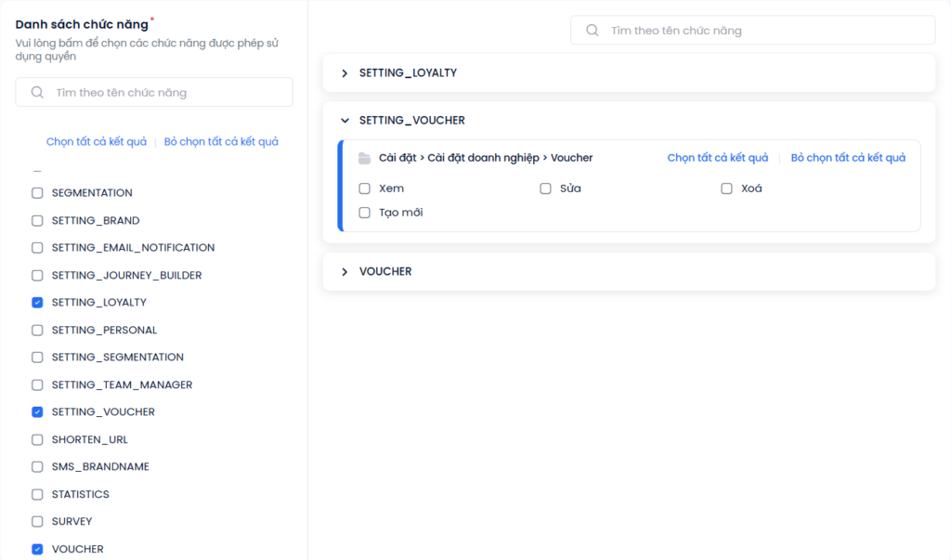The width and height of the screenshot is (951, 560).
Task: Enable the Xem permission checkbox
Action: (365, 189)
